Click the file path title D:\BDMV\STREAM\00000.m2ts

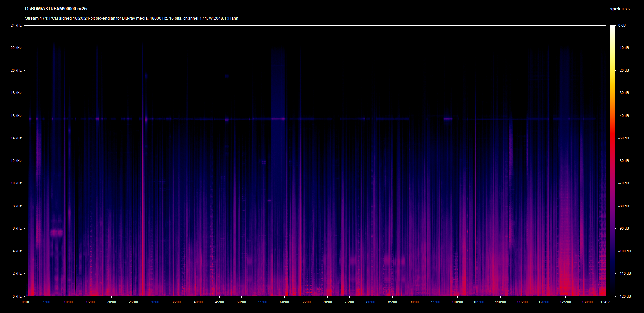pyautogui.click(x=56, y=9)
